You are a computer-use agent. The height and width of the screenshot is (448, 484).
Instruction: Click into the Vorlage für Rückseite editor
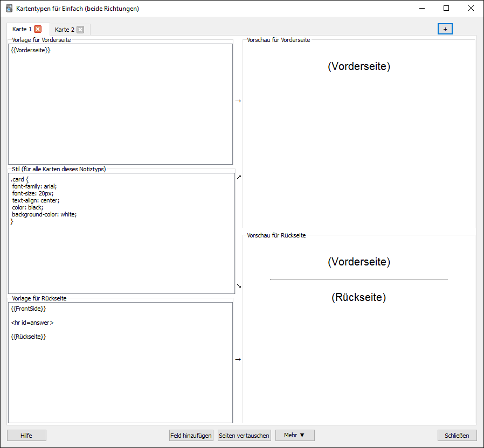click(120, 362)
